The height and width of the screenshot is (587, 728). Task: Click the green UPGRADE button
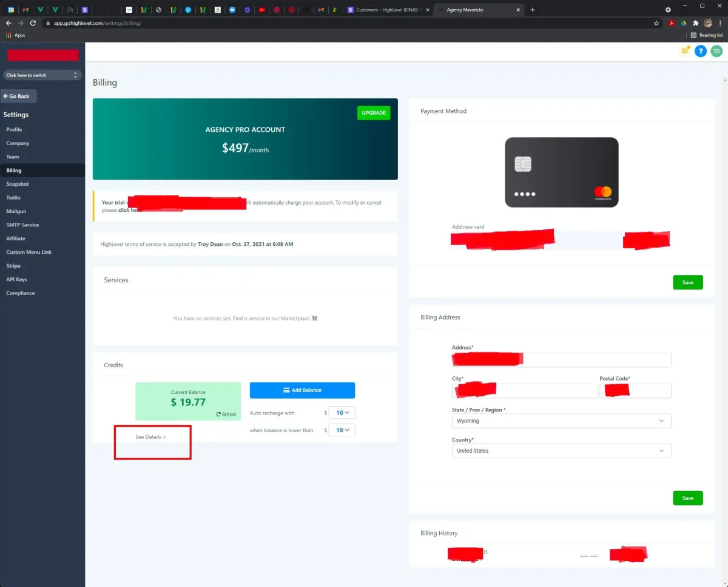[x=374, y=113]
